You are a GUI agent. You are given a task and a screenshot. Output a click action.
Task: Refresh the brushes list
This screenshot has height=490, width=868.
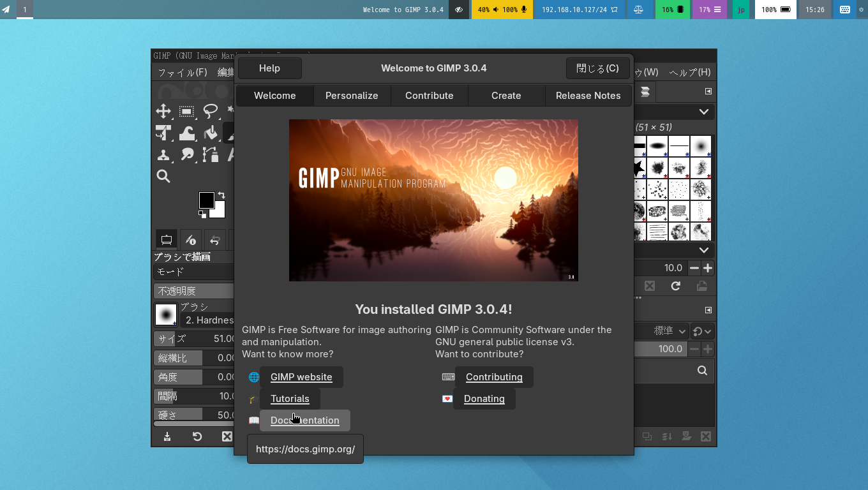click(676, 286)
